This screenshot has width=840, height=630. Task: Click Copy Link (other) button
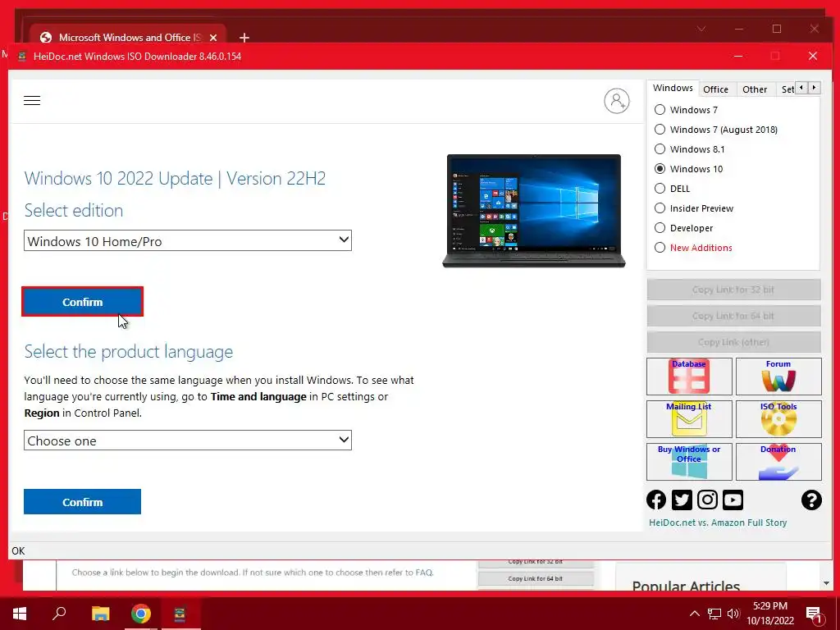[x=733, y=342]
